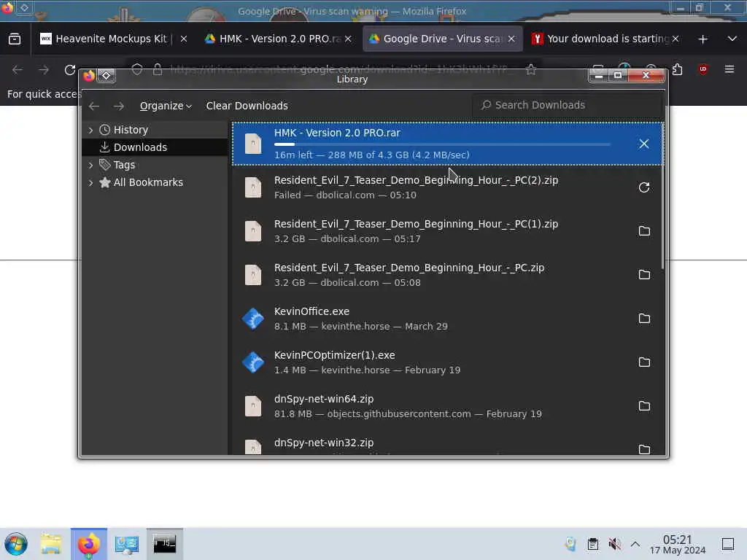Open the Firefox application hamburger menu
The image size is (747, 560).
pyautogui.click(x=729, y=70)
